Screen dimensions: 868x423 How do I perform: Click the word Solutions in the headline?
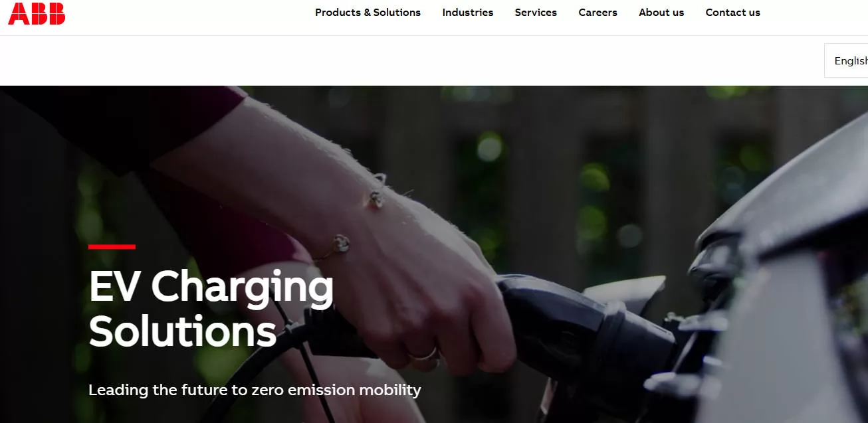[183, 331]
